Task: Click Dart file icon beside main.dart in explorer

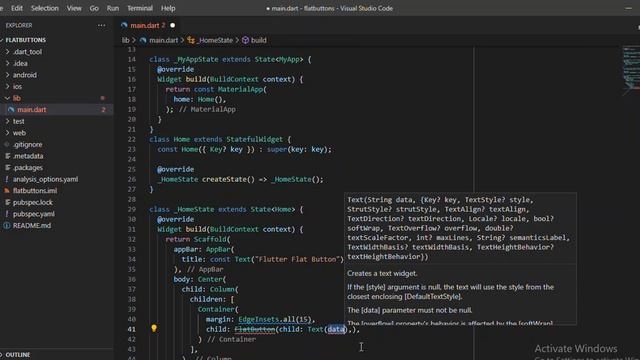Action: (11, 109)
